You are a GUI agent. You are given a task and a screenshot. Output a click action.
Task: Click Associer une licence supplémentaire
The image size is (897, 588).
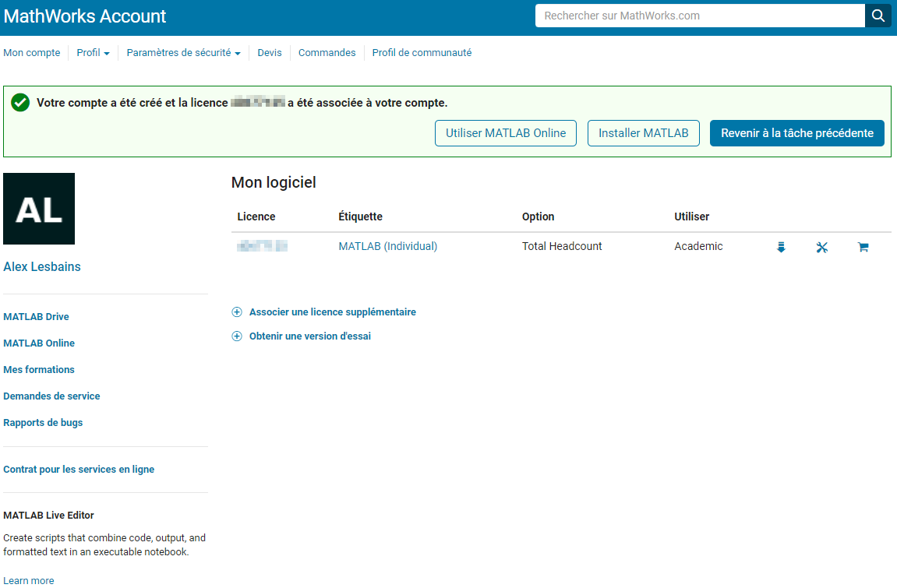click(332, 312)
